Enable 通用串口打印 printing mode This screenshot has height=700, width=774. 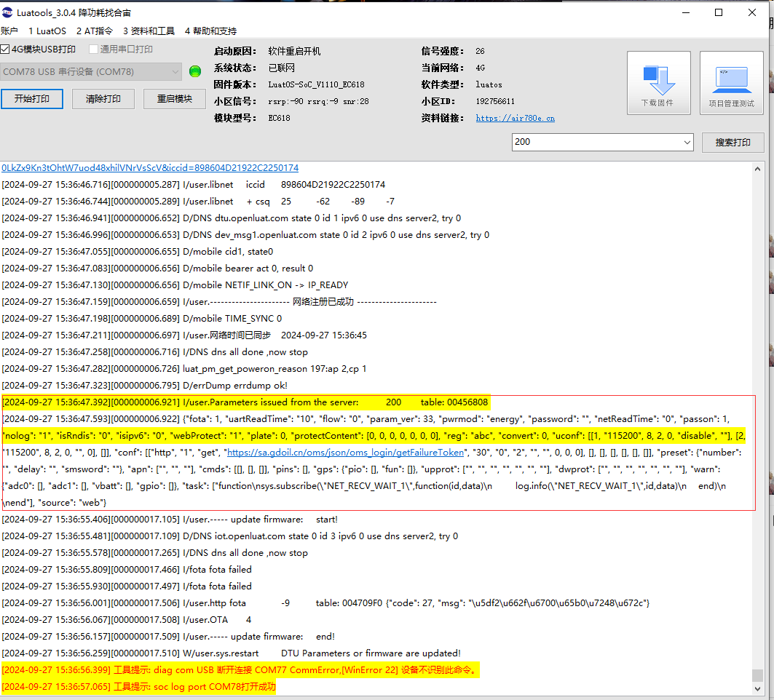[92, 49]
